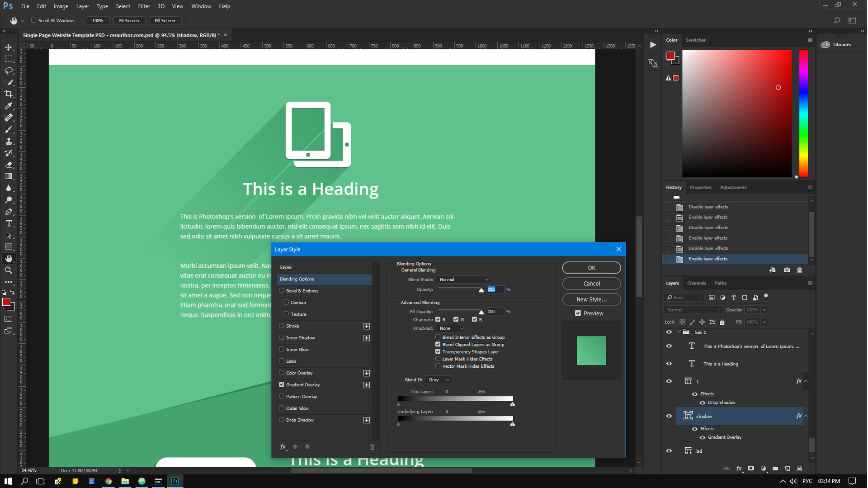Click the create new group folder icon
868x488 pixels.
coord(775,469)
